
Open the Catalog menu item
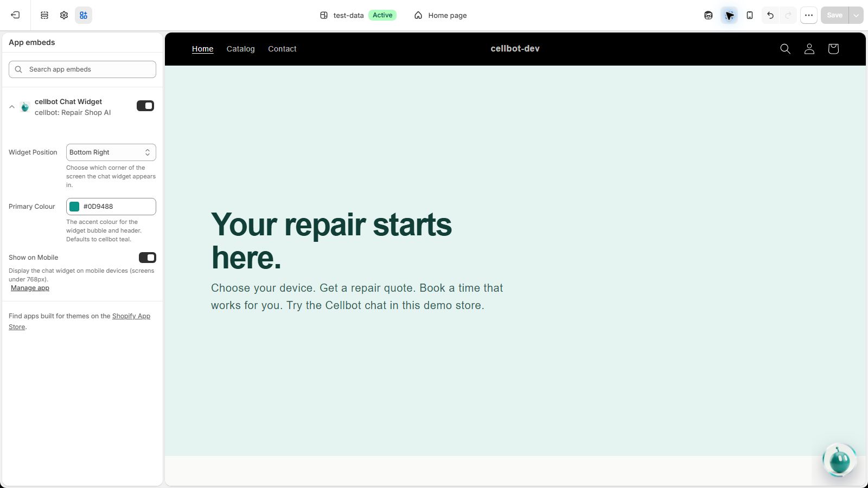pyautogui.click(x=240, y=49)
